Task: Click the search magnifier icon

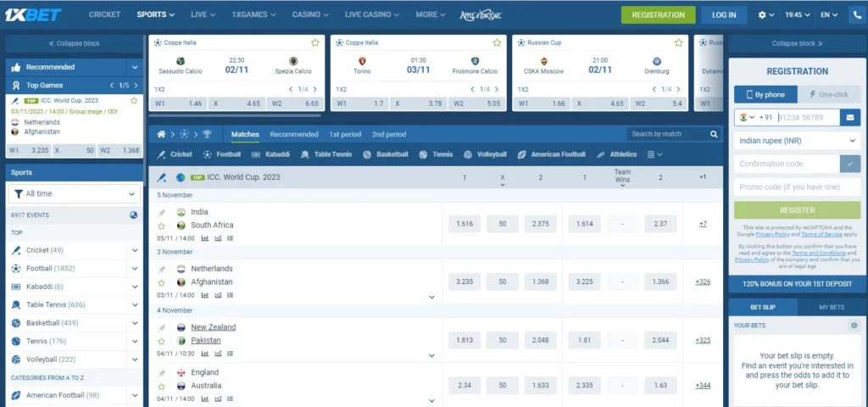Action: pyautogui.click(x=714, y=134)
